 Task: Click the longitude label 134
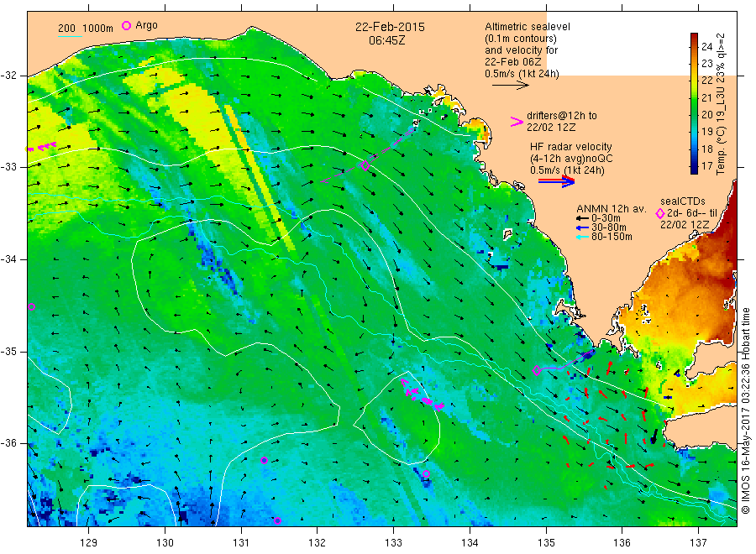pos(470,543)
